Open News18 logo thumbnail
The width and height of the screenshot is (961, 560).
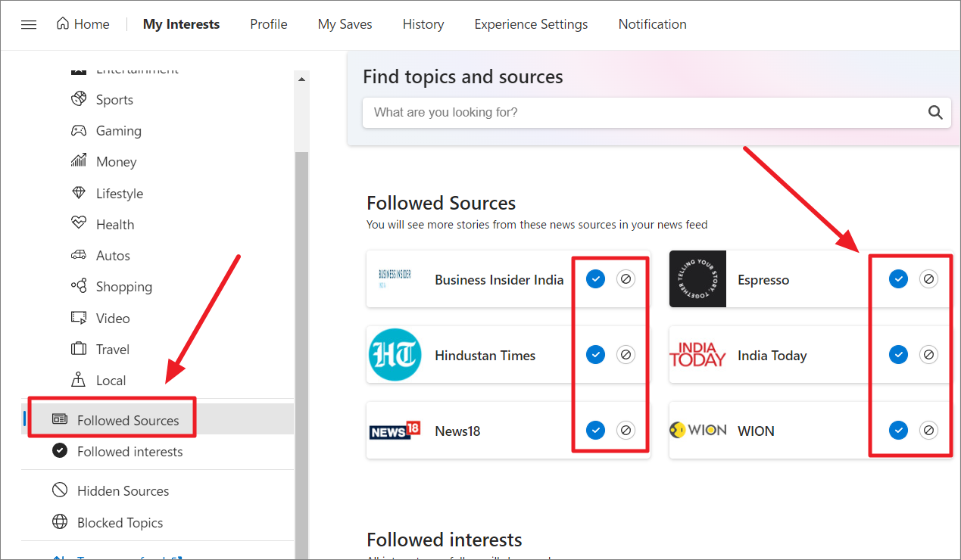(395, 431)
